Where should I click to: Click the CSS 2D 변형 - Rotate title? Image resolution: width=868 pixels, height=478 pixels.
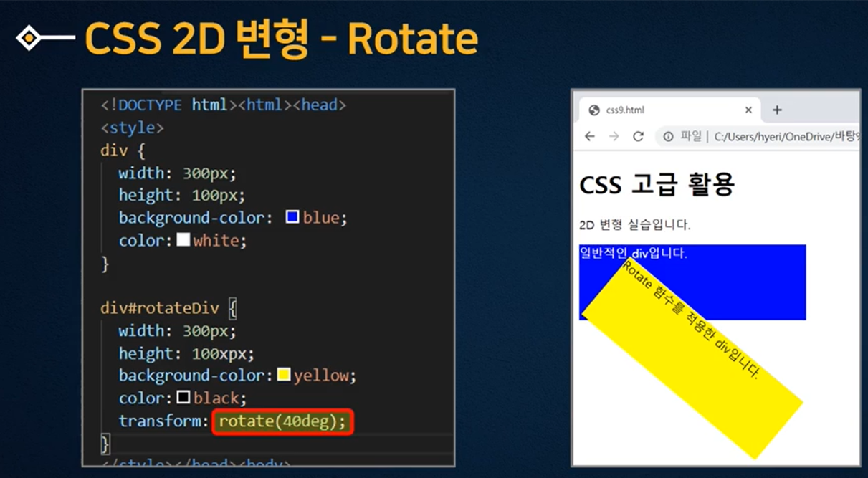pyautogui.click(x=281, y=38)
